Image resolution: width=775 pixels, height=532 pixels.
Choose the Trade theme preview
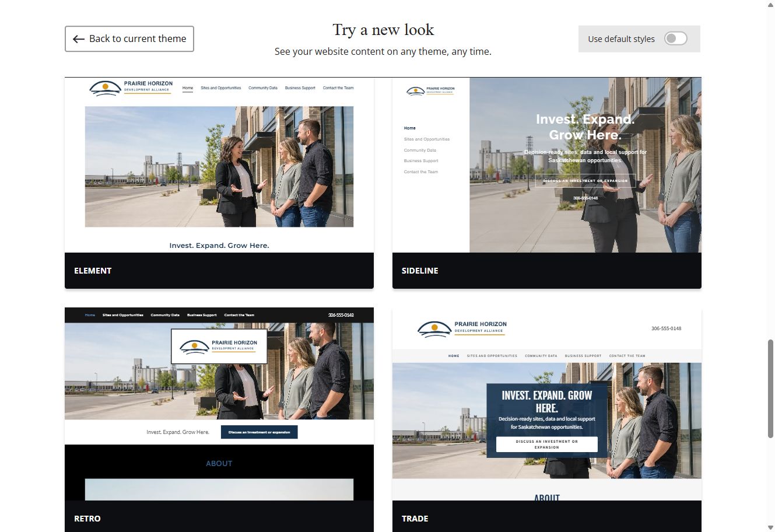click(x=547, y=404)
